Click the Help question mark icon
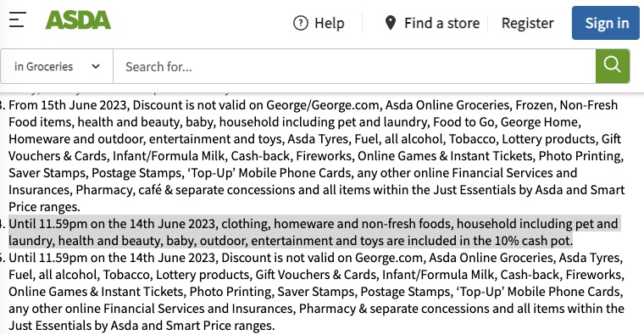This screenshot has width=644, height=335. 301,23
